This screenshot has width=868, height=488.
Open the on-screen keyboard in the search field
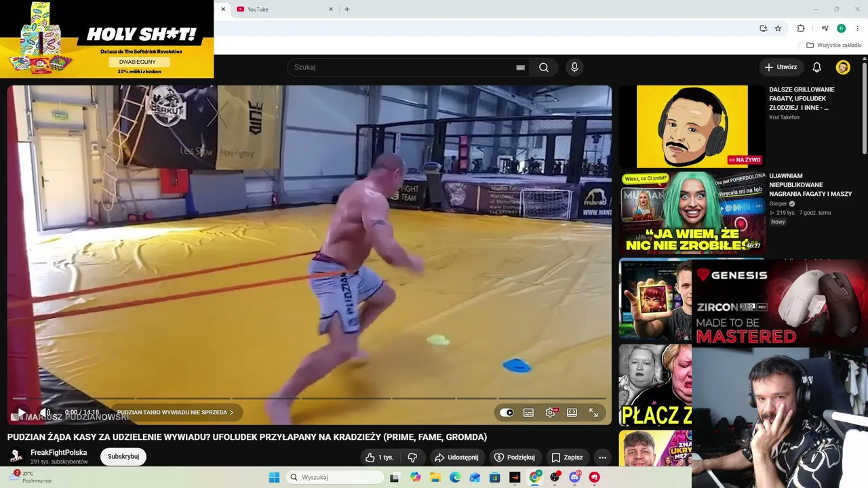click(520, 67)
